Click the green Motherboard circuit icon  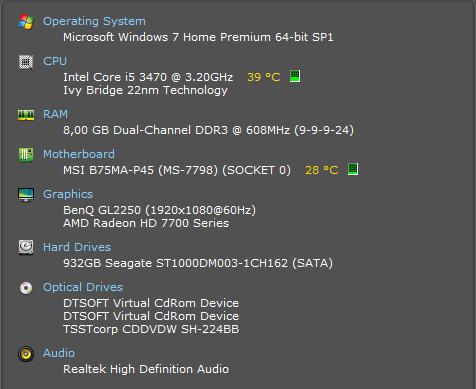[x=26, y=155]
